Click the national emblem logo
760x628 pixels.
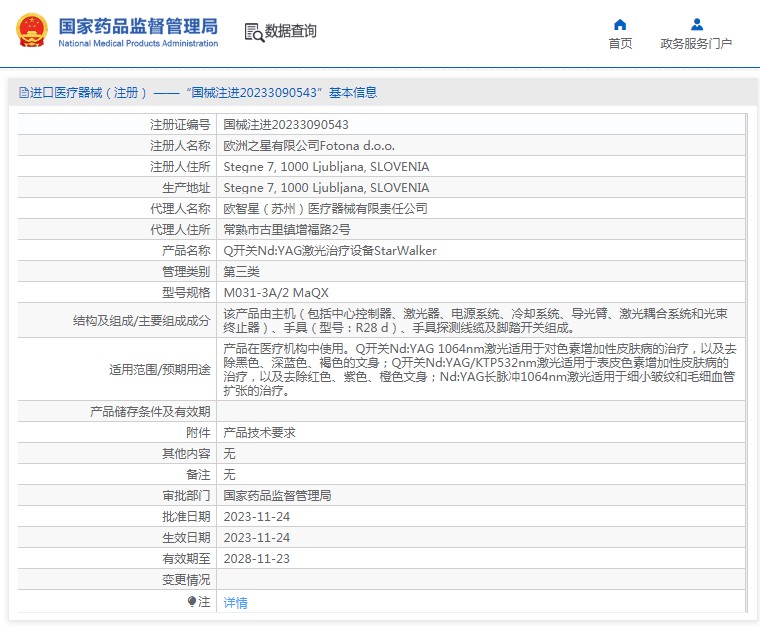coord(32,31)
